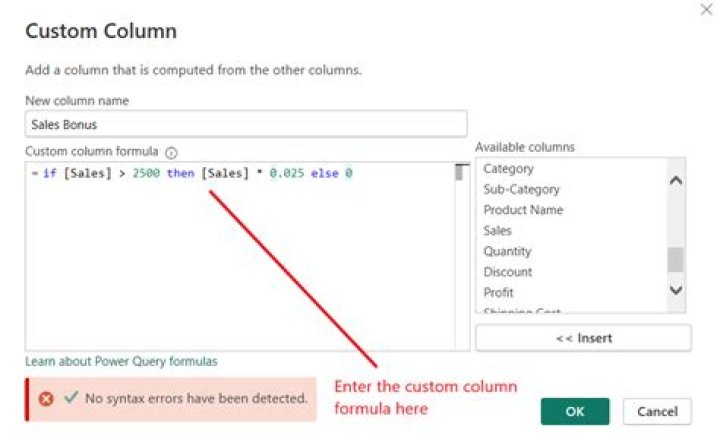Click the Available columns scrollbar thumb
Screen dimensions: 720x445
(676, 259)
